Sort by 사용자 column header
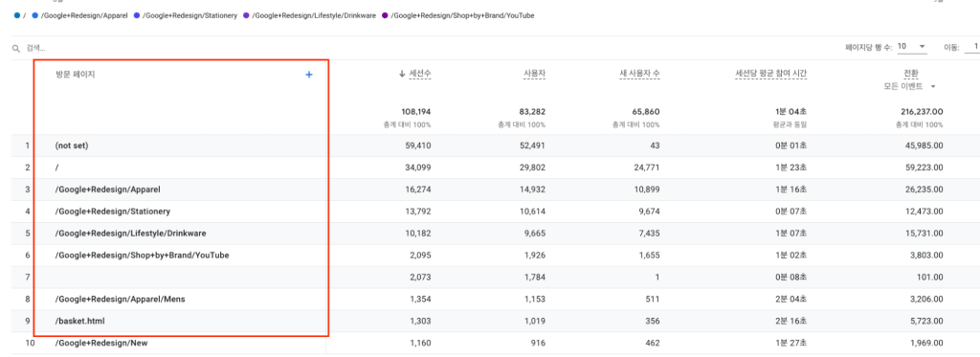Image resolution: width=980 pixels, height=357 pixels. pos(534,75)
